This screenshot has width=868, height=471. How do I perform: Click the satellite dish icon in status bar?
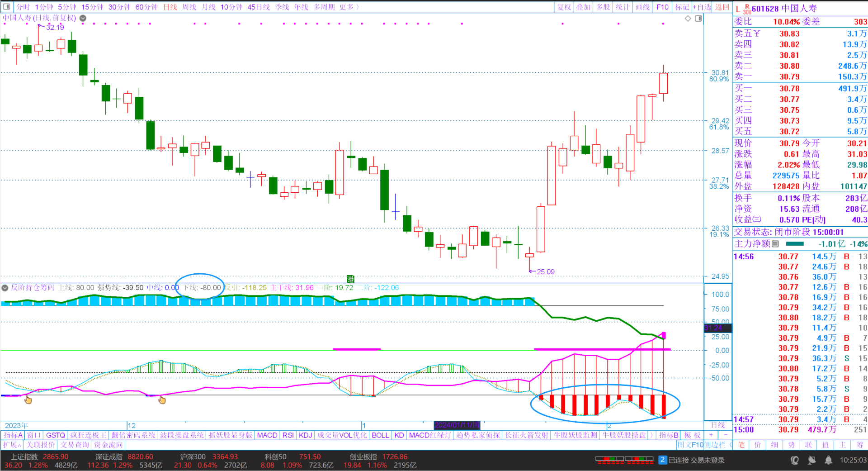[812, 460]
